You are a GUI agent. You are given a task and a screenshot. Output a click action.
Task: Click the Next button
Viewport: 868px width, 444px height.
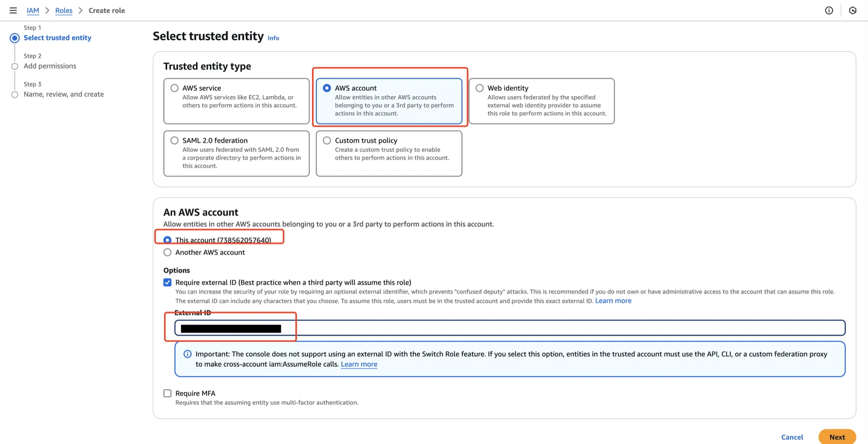pos(837,437)
